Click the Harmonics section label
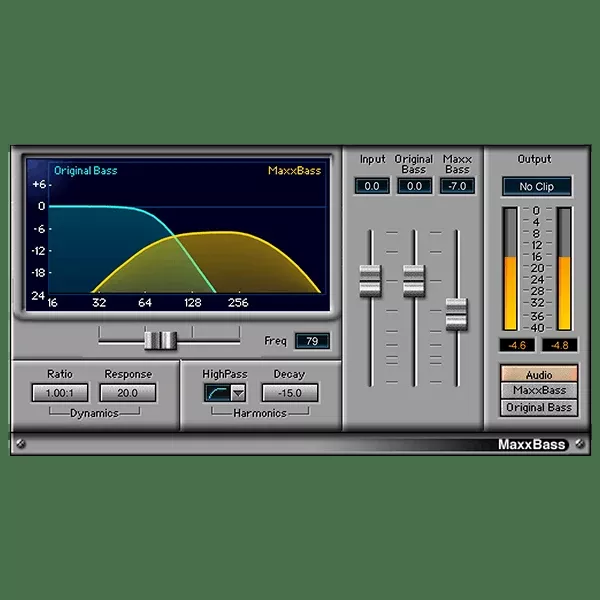 tap(260, 413)
